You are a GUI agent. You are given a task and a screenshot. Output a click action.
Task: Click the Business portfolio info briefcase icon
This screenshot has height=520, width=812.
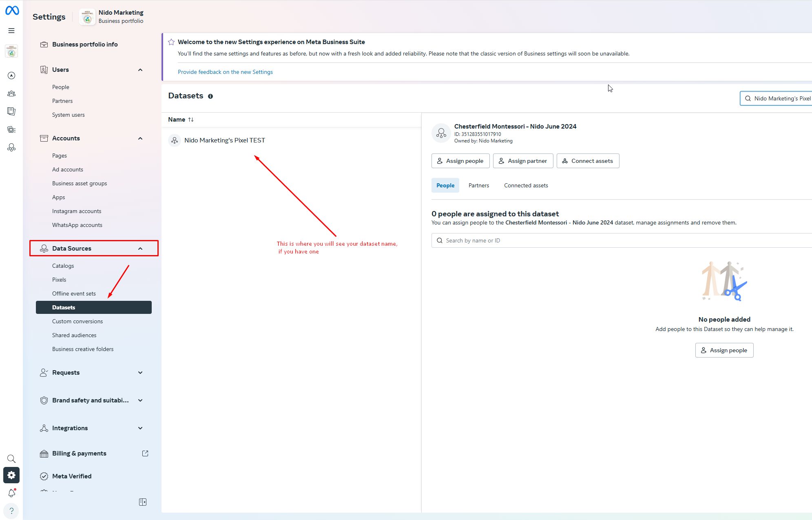point(44,44)
